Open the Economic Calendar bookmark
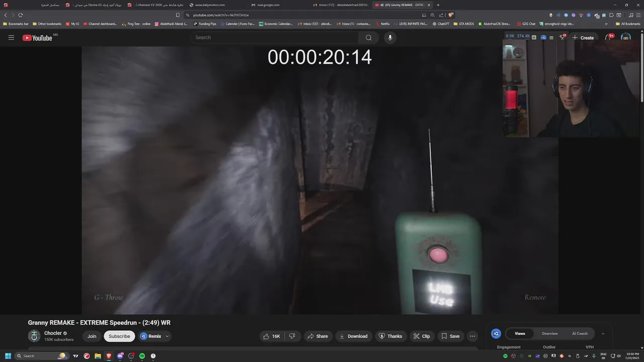The width and height of the screenshot is (644, 362). (276, 24)
